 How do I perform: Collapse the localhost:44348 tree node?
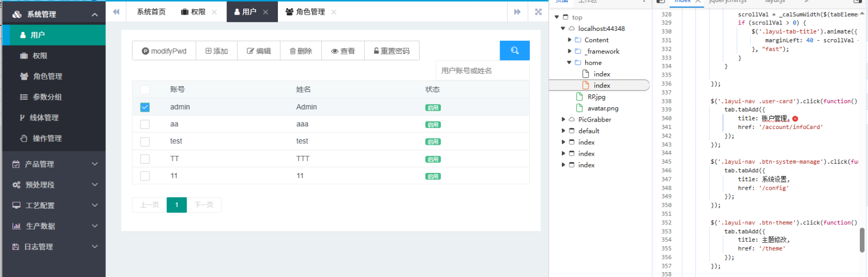(x=563, y=29)
